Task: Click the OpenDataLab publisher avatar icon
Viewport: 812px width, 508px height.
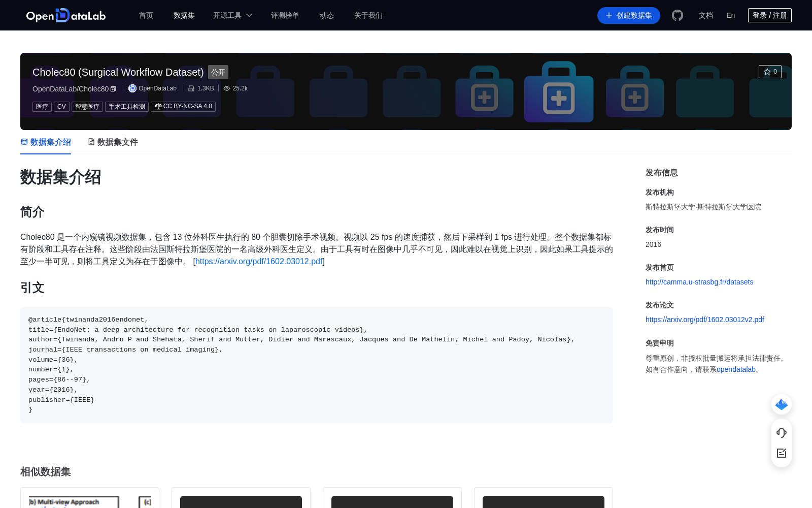Action: click(x=132, y=88)
